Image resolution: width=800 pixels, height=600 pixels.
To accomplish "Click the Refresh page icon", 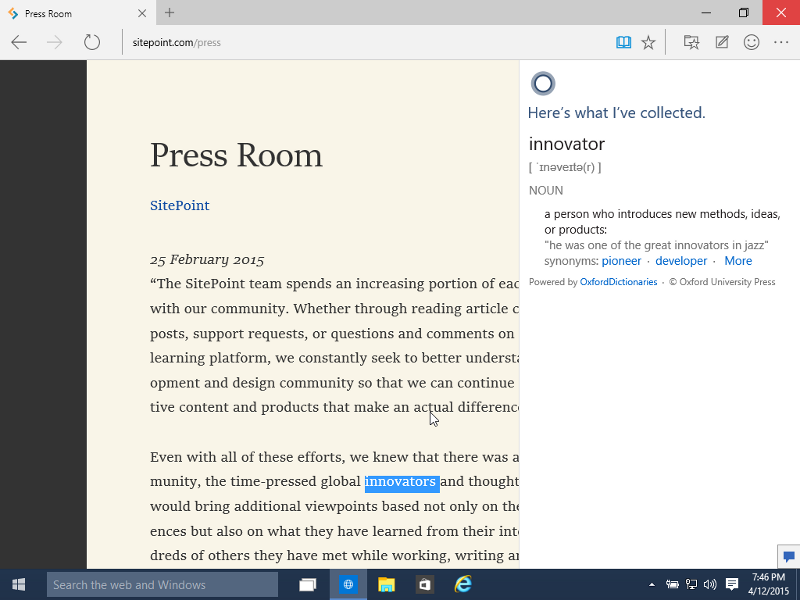I will click(x=92, y=42).
